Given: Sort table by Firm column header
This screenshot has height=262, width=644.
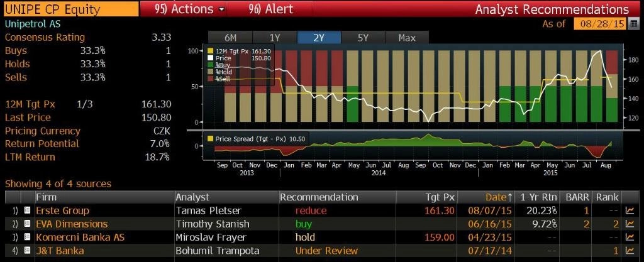Looking at the screenshot, I should (104, 197).
